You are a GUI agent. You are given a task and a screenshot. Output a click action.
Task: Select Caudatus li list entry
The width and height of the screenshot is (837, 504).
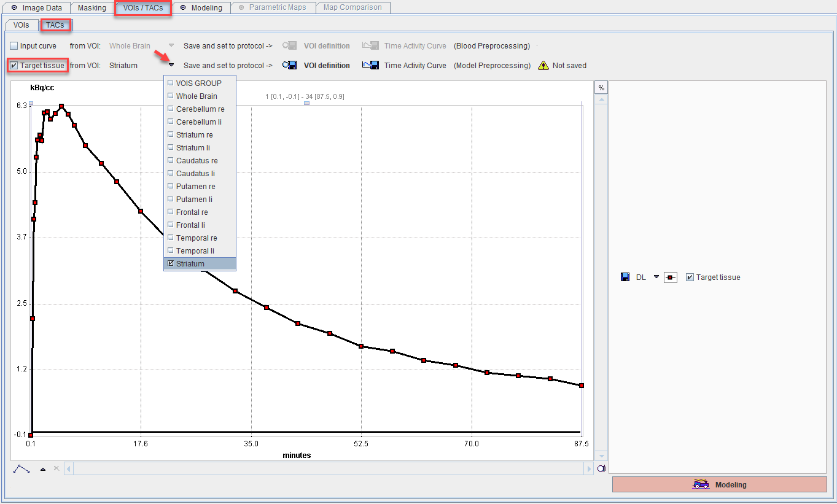pyautogui.click(x=200, y=173)
